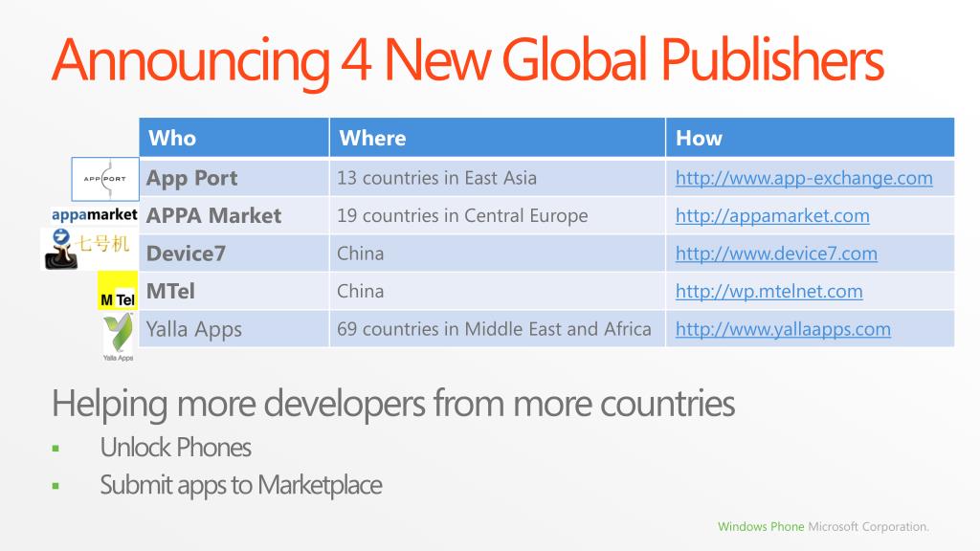
Task: Click the green 'Windows Phone' footer text
Action: tap(761, 527)
